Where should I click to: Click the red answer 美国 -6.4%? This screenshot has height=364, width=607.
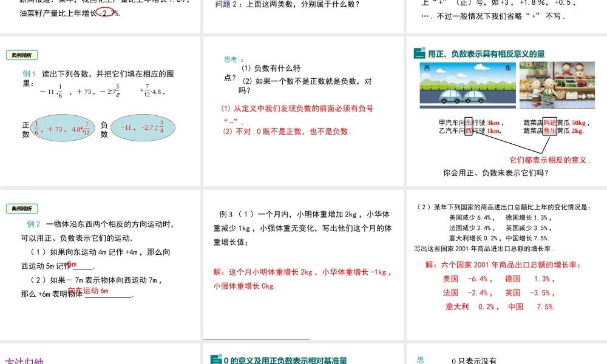(467, 279)
